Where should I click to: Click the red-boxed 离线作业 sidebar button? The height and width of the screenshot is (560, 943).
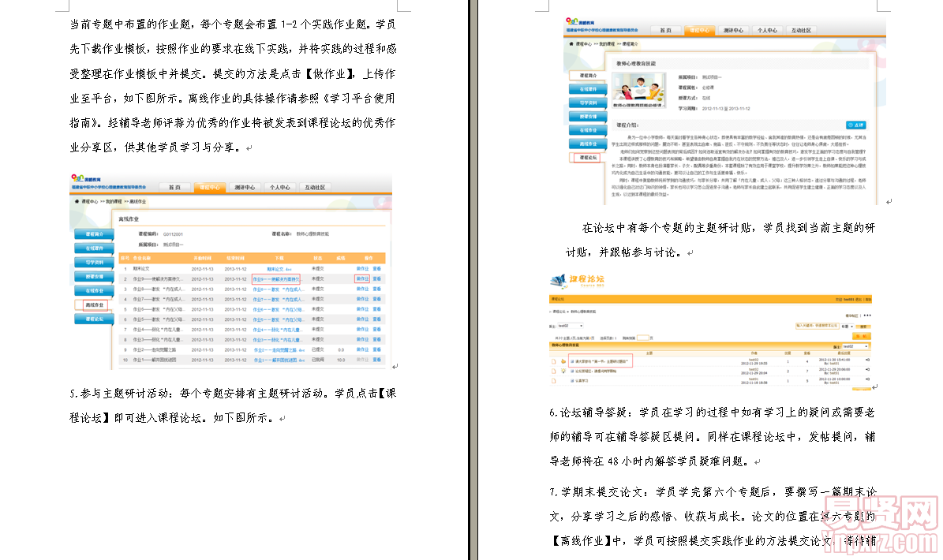(x=94, y=304)
